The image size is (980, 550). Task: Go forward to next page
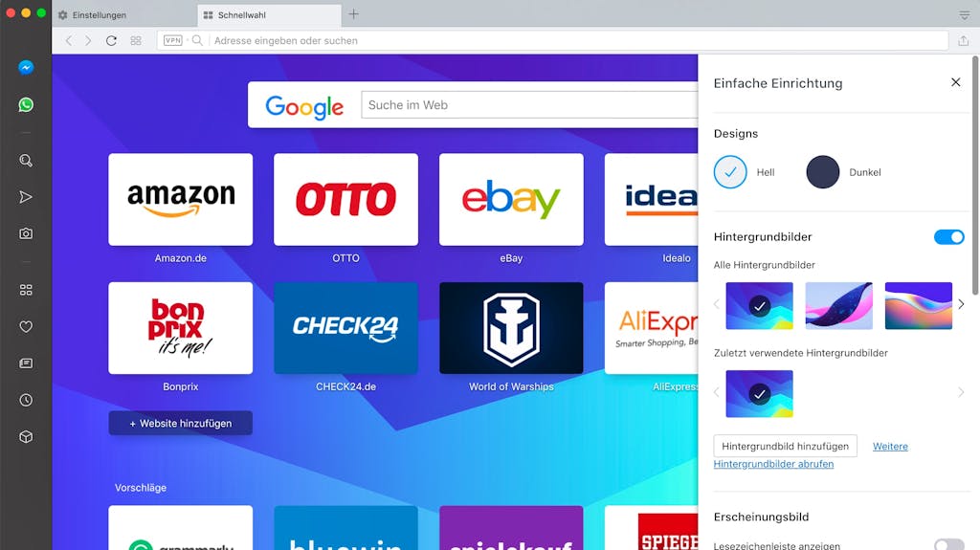88,40
